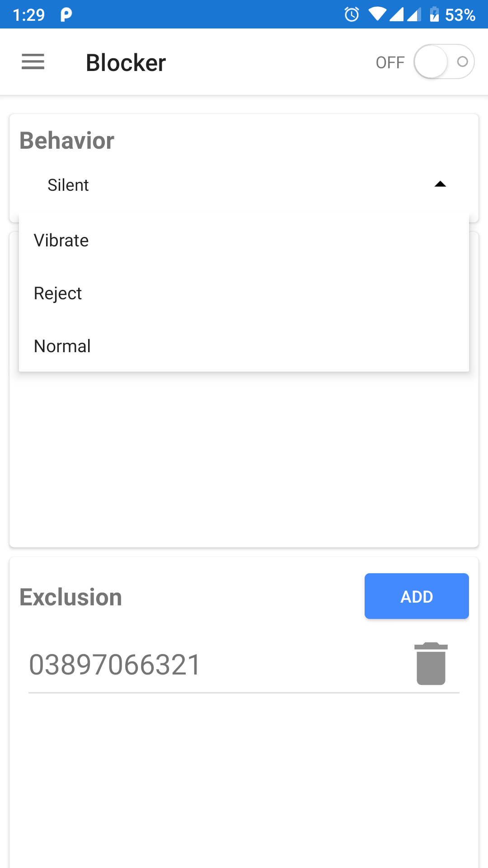The image size is (488, 868).
Task: Tap the battery status icon
Action: (434, 14)
